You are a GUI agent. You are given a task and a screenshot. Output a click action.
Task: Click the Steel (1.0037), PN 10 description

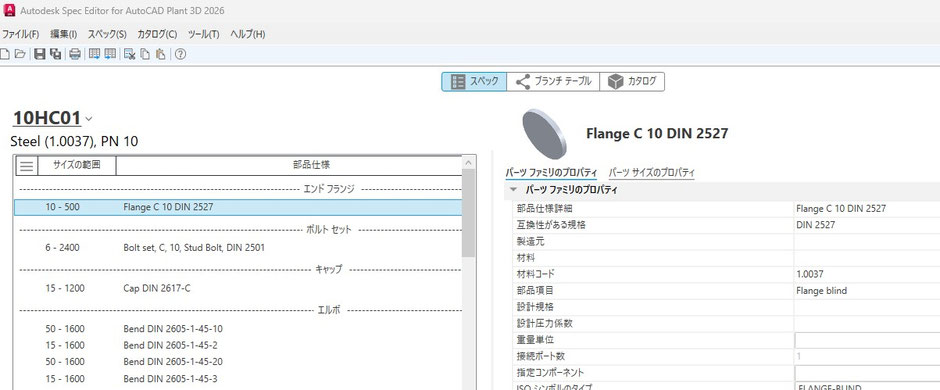point(74,142)
